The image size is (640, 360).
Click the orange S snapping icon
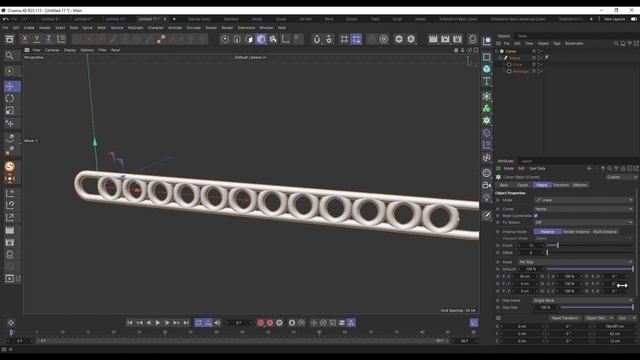pos(10,166)
